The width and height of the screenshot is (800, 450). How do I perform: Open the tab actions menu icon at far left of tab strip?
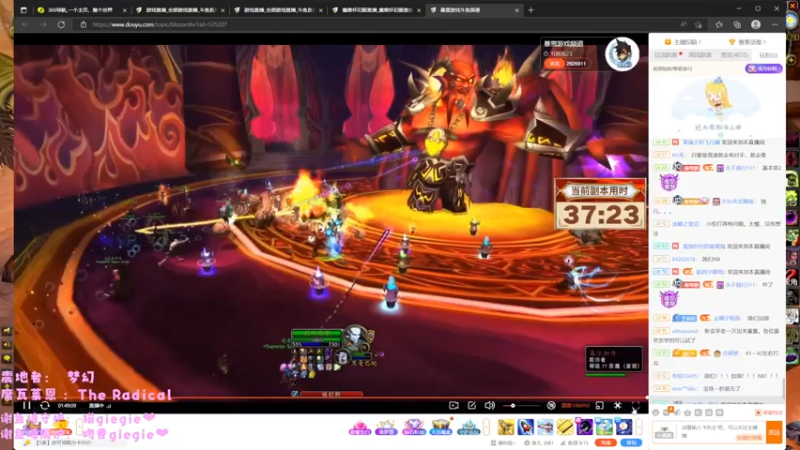[x=23, y=10]
